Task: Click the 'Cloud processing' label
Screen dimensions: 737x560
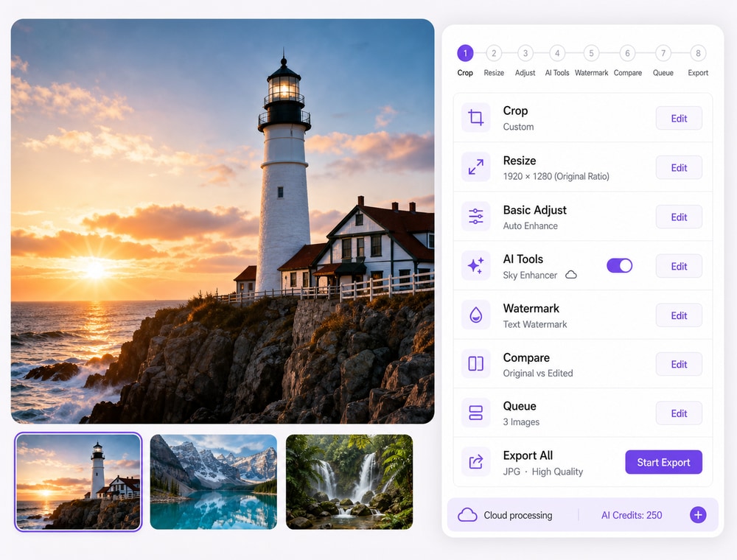Action: click(518, 515)
